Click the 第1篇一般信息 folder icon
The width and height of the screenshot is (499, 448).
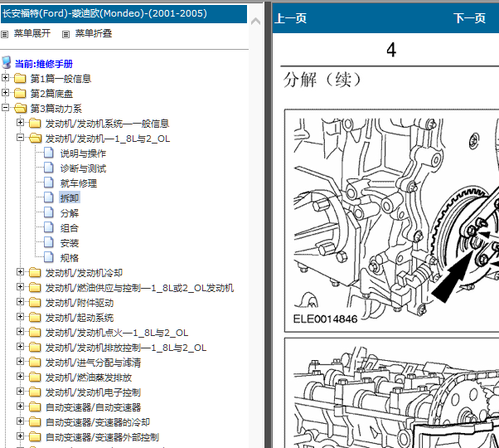click(x=20, y=78)
